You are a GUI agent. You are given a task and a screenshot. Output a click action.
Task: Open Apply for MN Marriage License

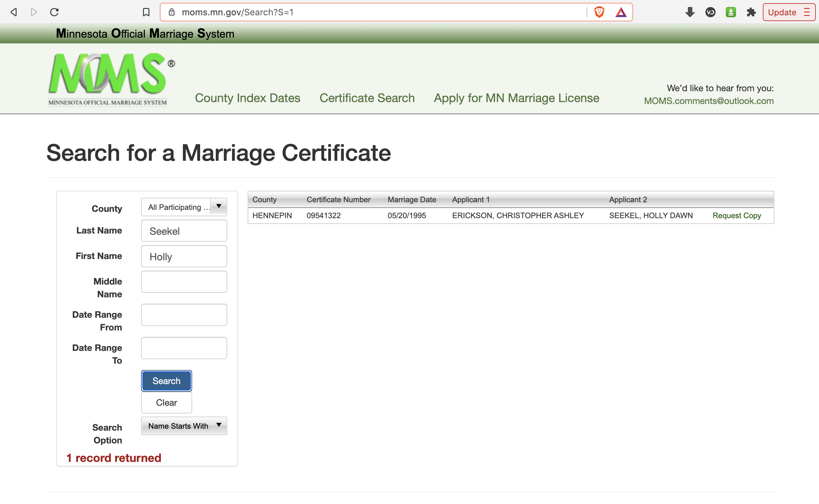coord(516,98)
